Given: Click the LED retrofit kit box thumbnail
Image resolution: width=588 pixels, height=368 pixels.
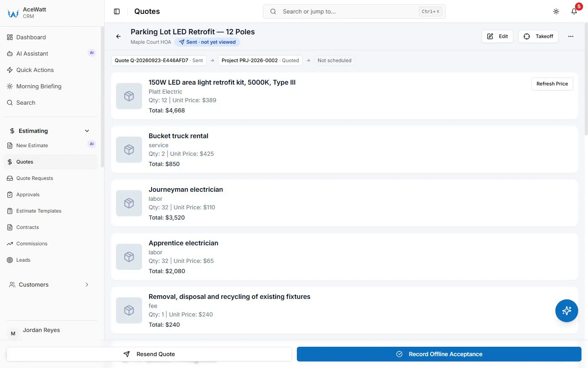Looking at the screenshot, I should coord(129,96).
